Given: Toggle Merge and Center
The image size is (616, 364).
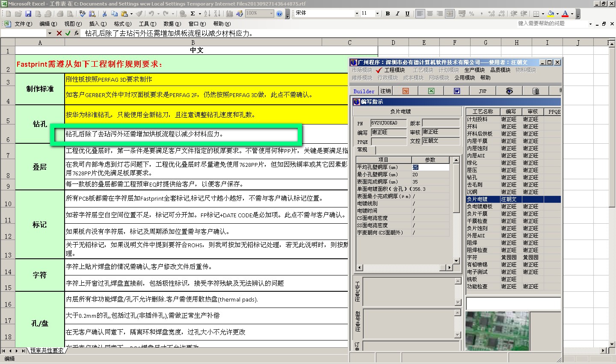Looking at the screenshot, I should [450, 14].
